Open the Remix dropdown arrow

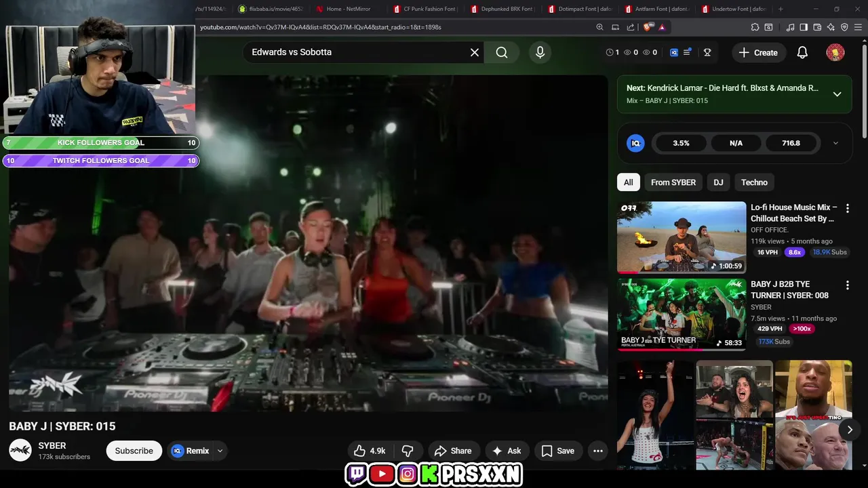tap(220, 451)
